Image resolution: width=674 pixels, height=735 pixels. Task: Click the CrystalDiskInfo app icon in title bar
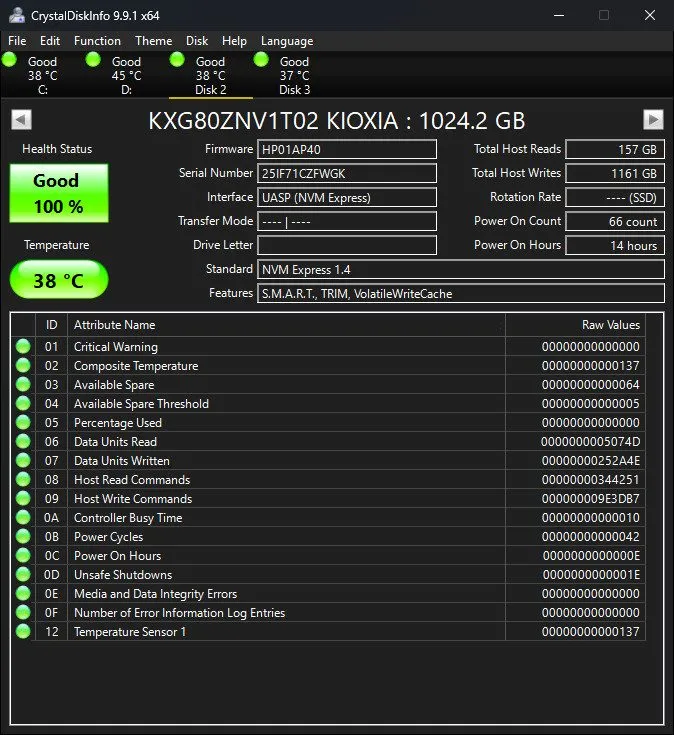pos(17,15)
